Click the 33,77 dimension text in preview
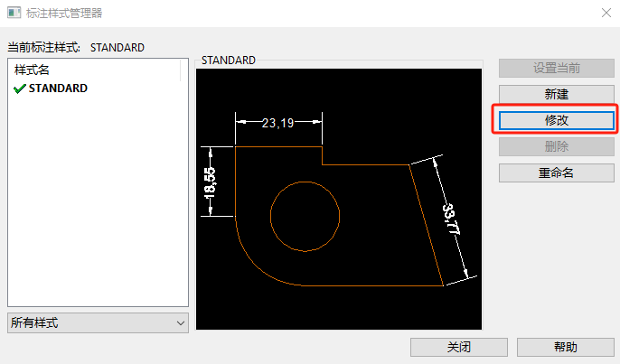Screen dimensions: 620x364 tap(451, 219)
